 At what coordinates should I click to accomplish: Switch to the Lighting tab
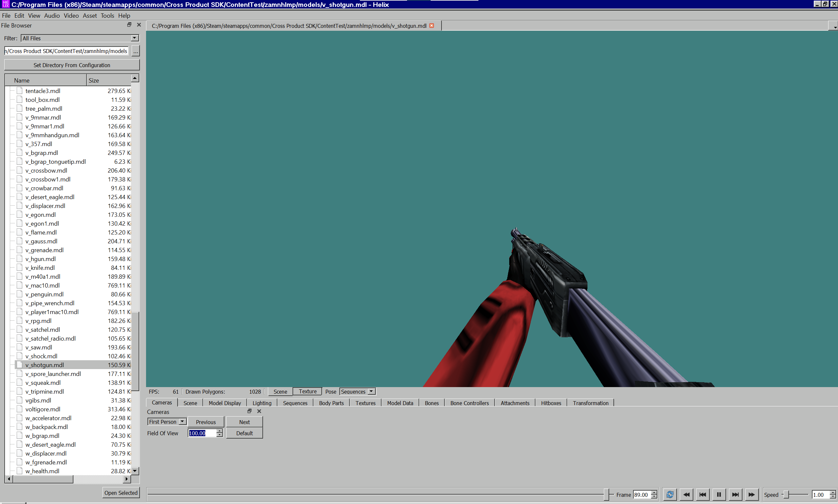click(262, 403)
